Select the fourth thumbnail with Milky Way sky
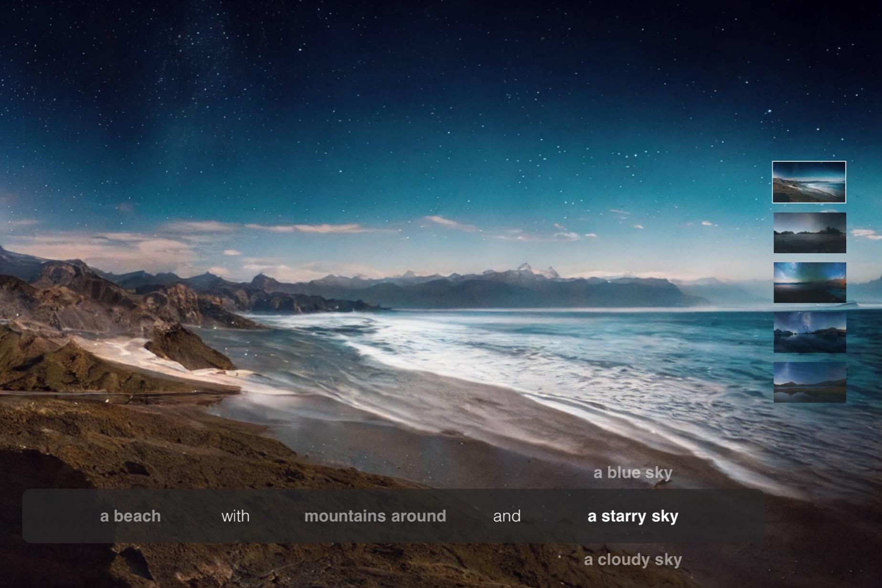The height and width of the screenshot is (588, 882). tap(810, 332)
